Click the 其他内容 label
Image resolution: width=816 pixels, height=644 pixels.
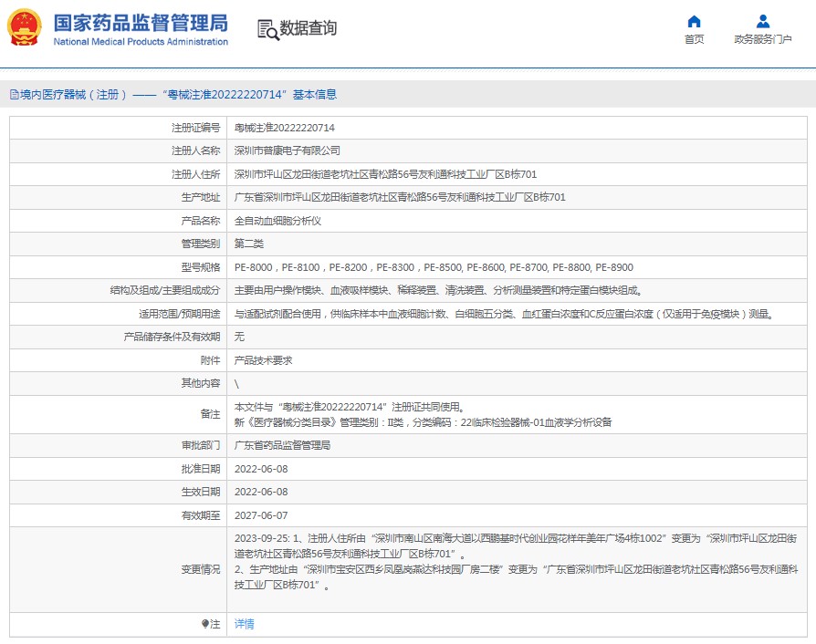point(201,383)
